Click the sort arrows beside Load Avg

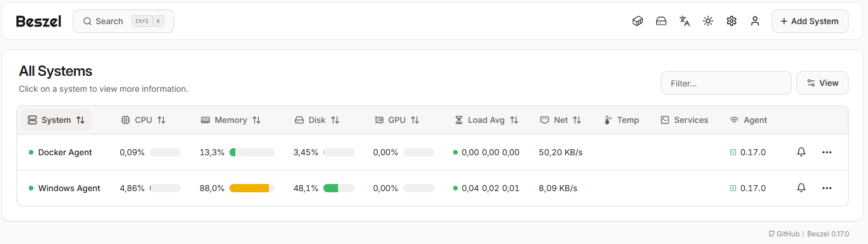point(514,120)
